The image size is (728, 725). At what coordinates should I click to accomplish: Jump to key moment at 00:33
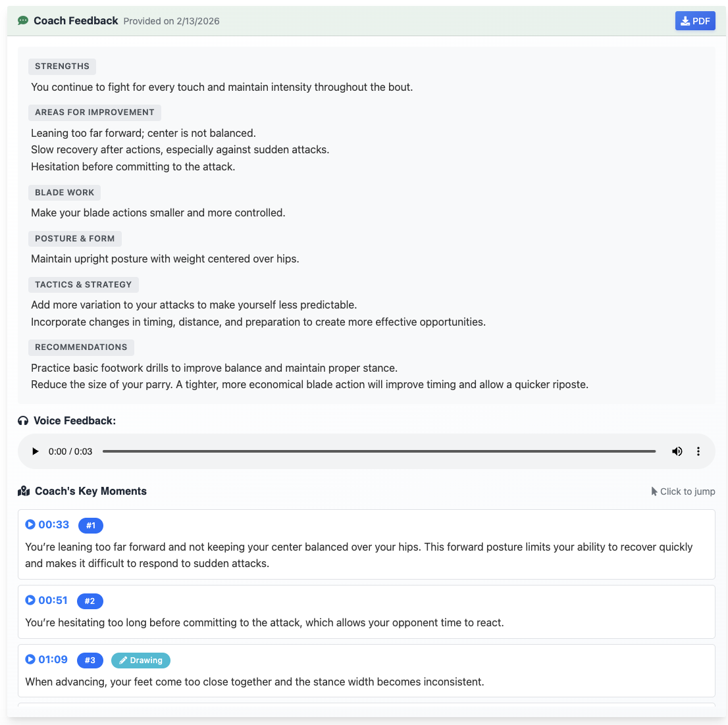click(53, 525)
